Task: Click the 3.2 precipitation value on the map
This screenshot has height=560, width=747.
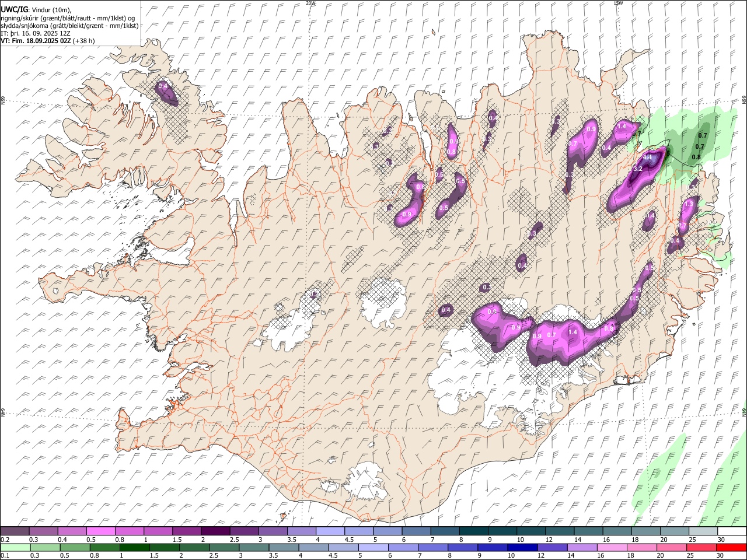Action: click(x=638, y=169)
